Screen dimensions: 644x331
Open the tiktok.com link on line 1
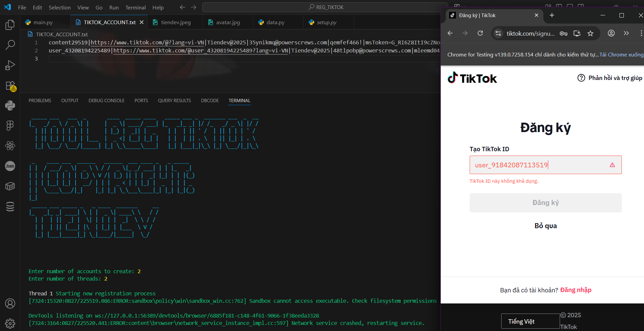[x=147, y=42]
